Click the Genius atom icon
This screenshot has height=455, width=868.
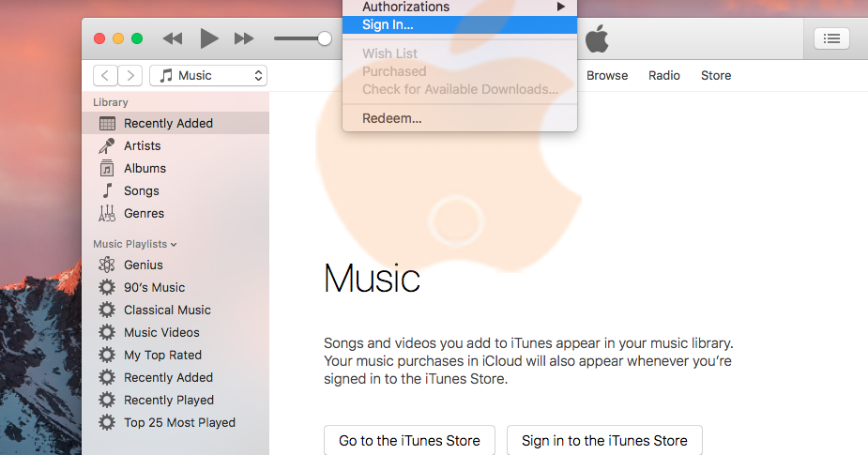tap(107, 265)
